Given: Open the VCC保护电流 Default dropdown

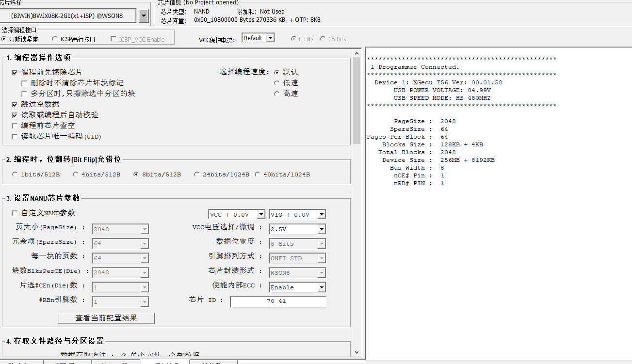Looking at the screenshot, I should 270,38.
